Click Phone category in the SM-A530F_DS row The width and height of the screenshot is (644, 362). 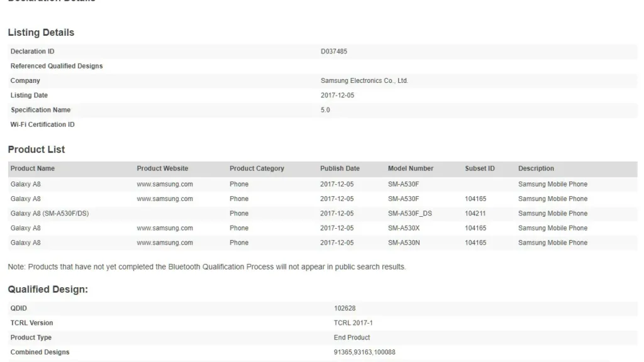click(239, 214)
